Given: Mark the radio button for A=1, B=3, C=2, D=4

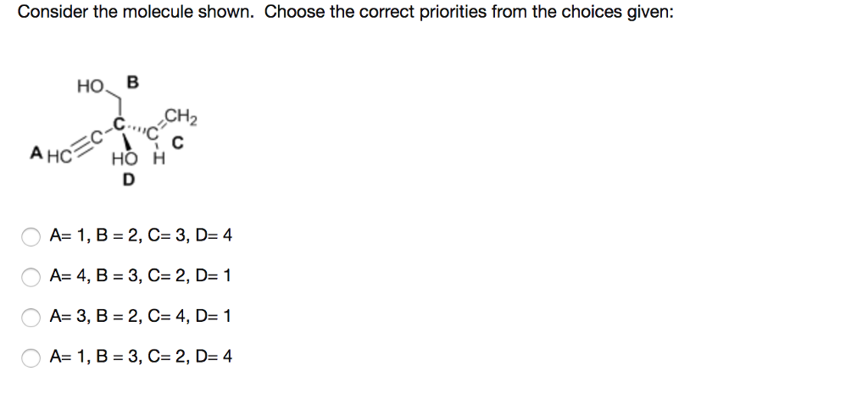Looking at the screenshot, I should [31, 358].
